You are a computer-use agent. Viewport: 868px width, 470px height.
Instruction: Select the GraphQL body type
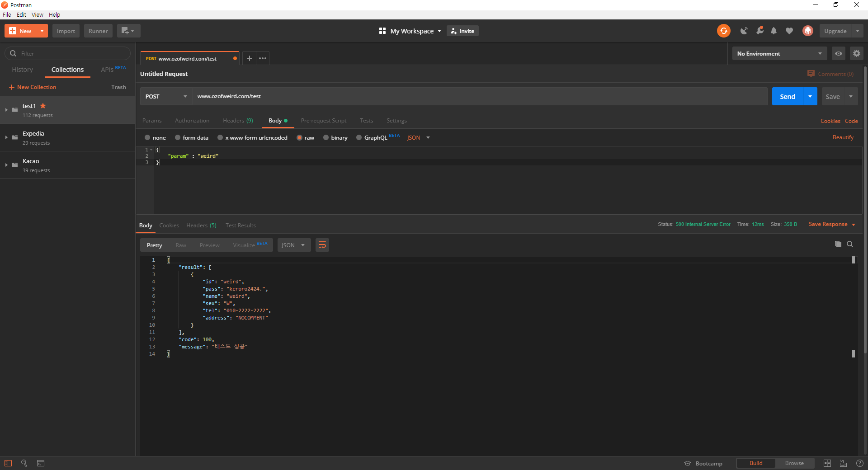tap(359, 137)
